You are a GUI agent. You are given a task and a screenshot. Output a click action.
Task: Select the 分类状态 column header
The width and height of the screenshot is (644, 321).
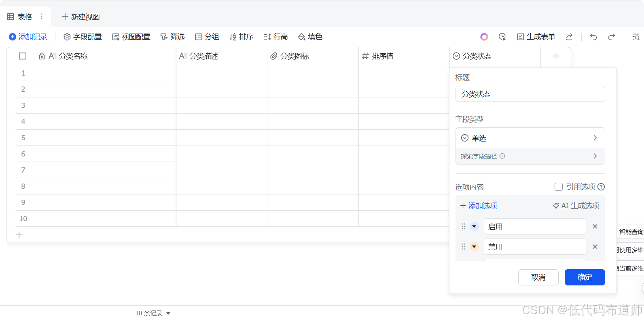coord(495,56)
